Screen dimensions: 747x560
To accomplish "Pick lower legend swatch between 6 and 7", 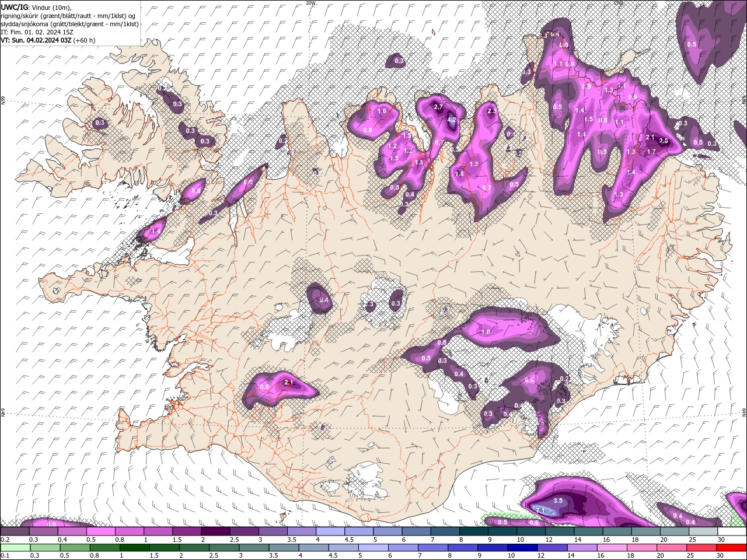I will pos(403,548).
